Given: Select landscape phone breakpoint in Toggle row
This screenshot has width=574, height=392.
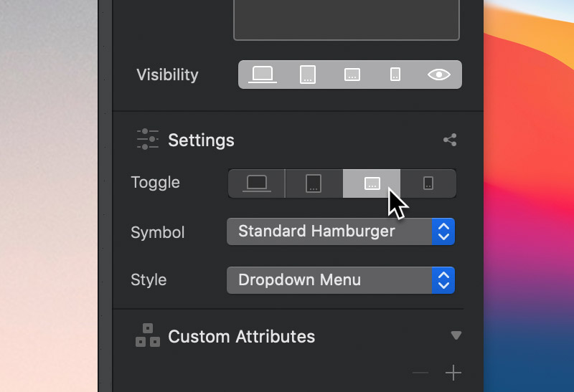Looking at the screenshot, I should (x=372, y=183).
